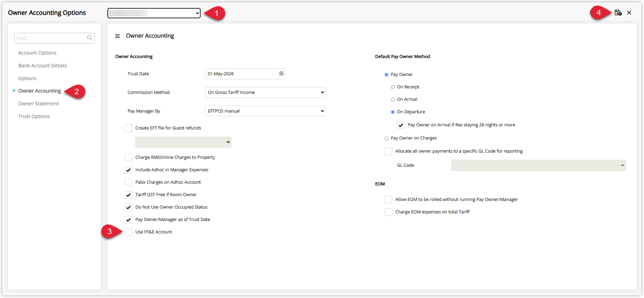Click the Default Pay Owner Method heading
644x298 pixels.
click(x=403, y=57)
